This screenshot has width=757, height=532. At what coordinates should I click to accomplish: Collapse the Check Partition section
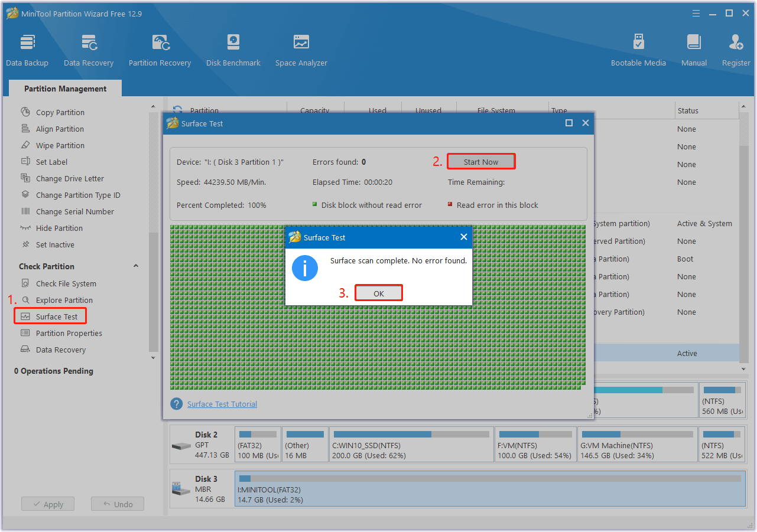coord(136,266)
